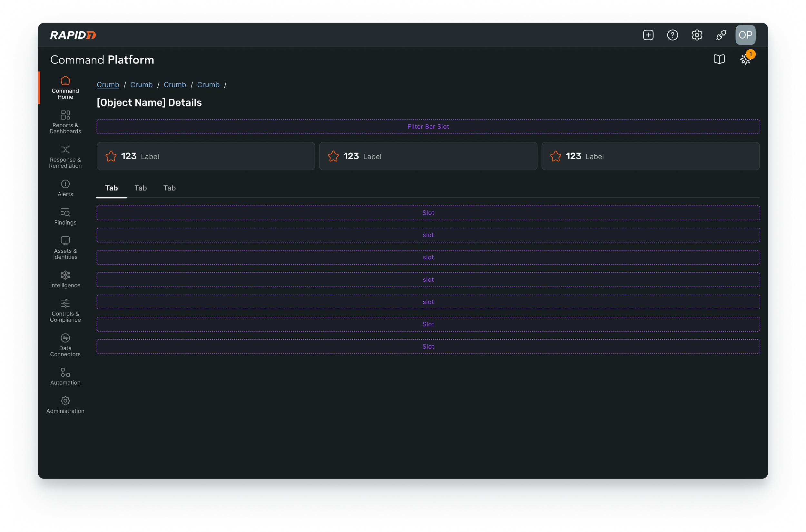Screen dimensions: 806x532
Task: Open Intelligence navigation item
Action: point(65,279)
